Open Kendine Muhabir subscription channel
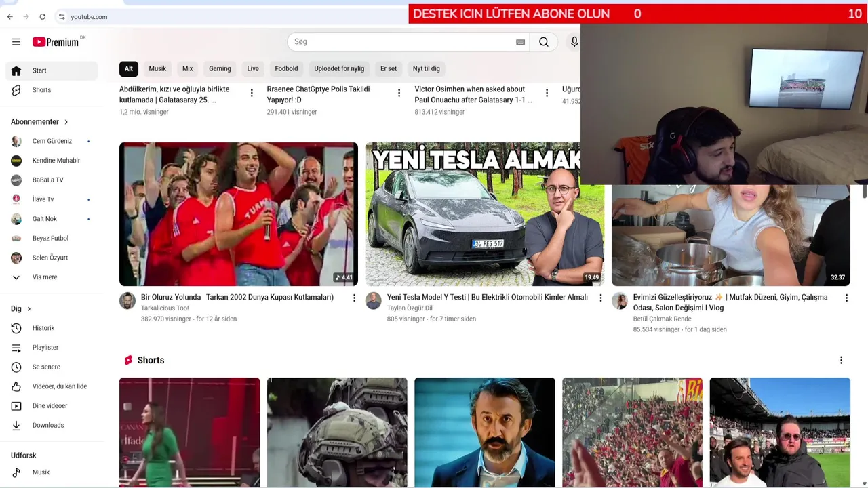The width and height of the screenshot is (868, 488). [x=52, y=161]
